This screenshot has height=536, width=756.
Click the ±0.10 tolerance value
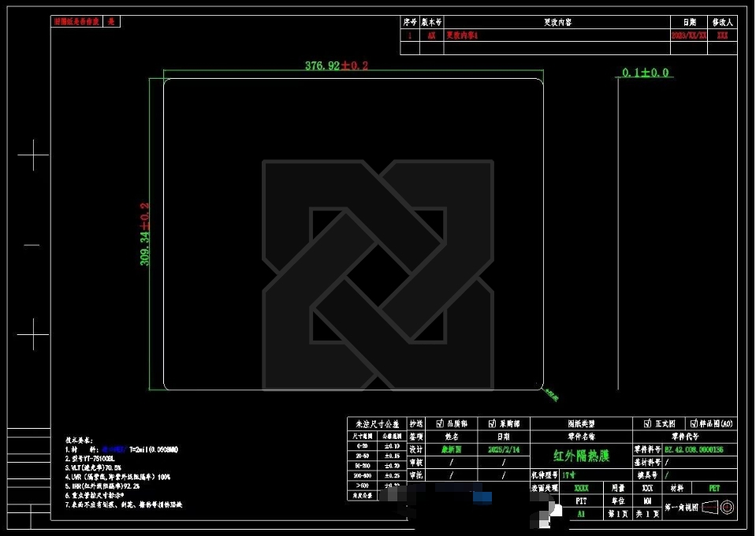click(392, 446)
